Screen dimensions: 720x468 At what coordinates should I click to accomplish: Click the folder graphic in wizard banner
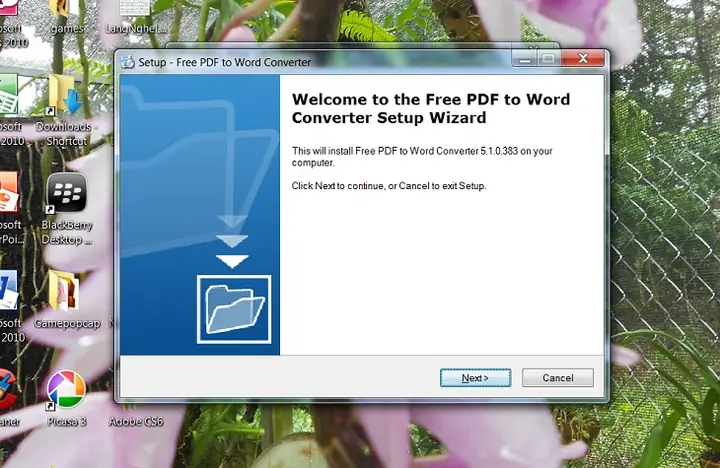pyautogui.click(x=234, y=309)
